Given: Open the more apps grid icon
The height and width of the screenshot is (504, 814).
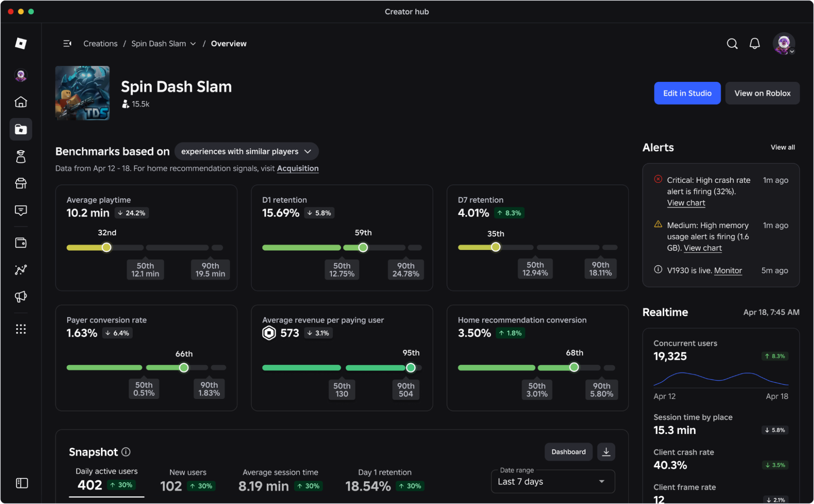Looking at the screenshot, I should pos(21,329).
